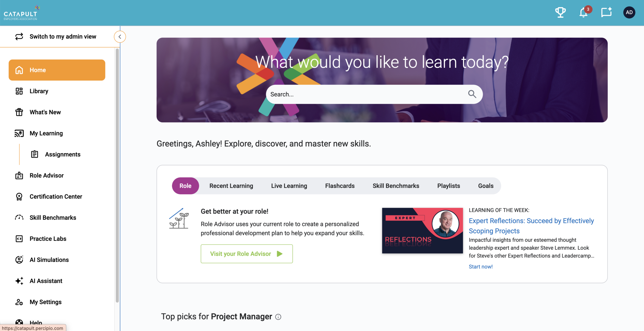Screen dimensions: 644x331
Task: Open the Expert Reflections video thumbnail
Action: pos(422,230)
